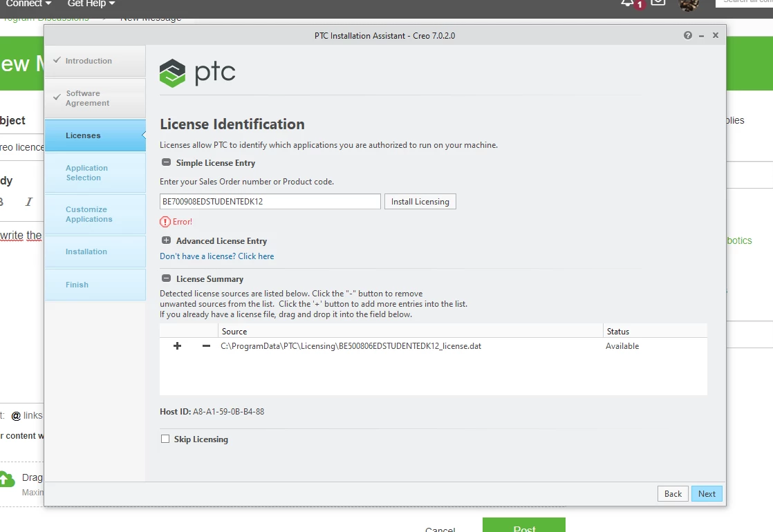Click the red Error warning icon

click(x=165, y=222)
